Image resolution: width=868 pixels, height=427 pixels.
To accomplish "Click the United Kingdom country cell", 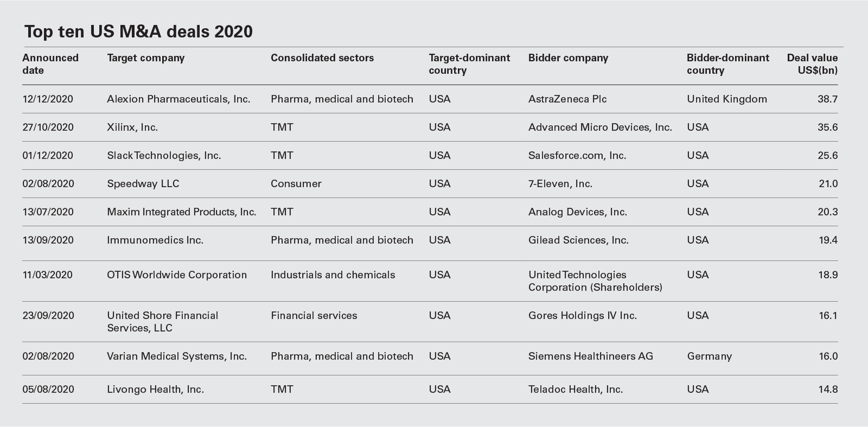I will point(726,99).
